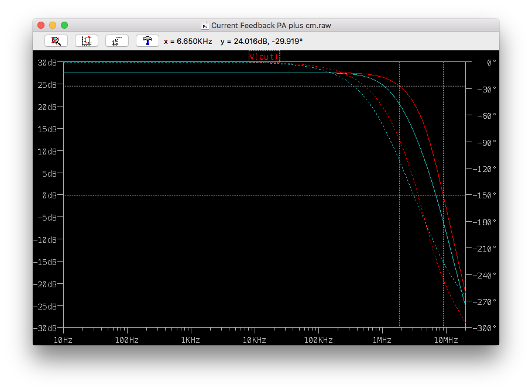Click the '-20dB' magnitude axis label
This screenshot has width=532, height=392.
(45, 284)
